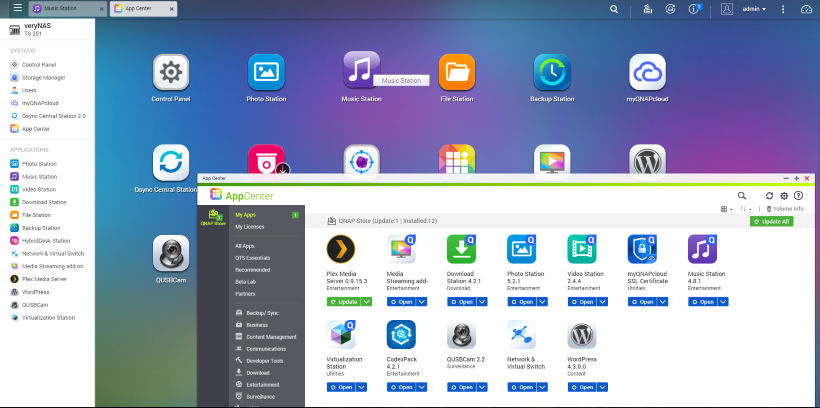
Task: Expand WordPress 4.3.0.0 dropdown arrow
Action: click(x=602, y=388)
